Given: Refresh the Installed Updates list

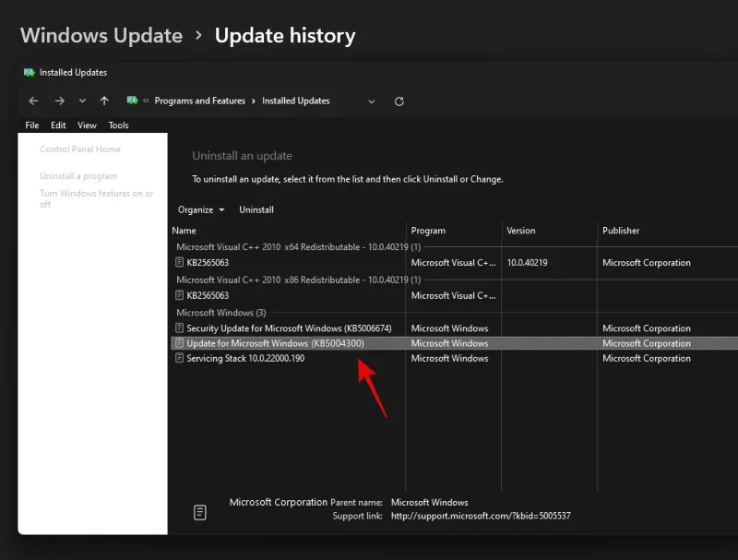Looking at the screenshot, I should pyautogui.click(x=399, y=101).
